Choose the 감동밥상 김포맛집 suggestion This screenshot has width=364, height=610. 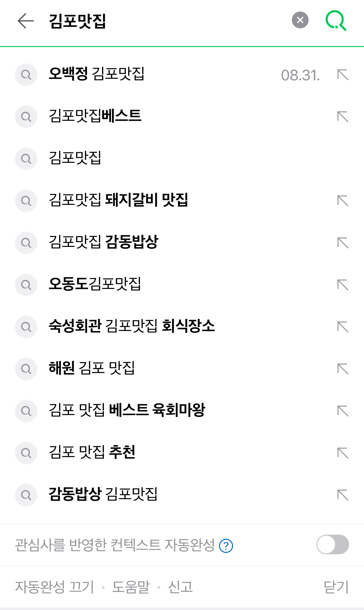click(103, 494)
